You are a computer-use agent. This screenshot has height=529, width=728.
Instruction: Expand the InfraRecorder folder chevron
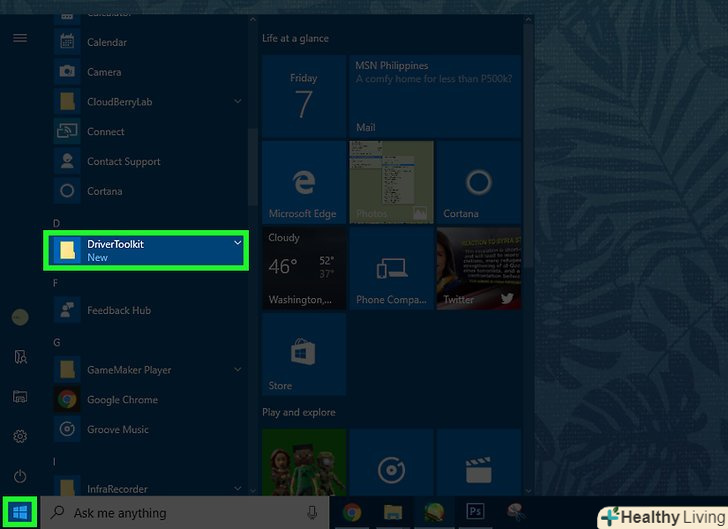coord(237,488)
